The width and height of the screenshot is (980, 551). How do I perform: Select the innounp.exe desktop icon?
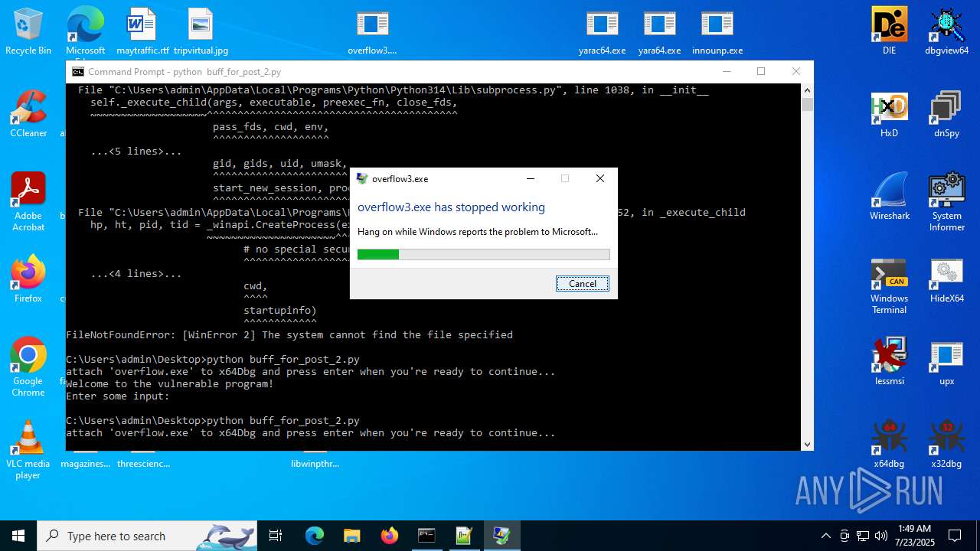pos(717,31)
